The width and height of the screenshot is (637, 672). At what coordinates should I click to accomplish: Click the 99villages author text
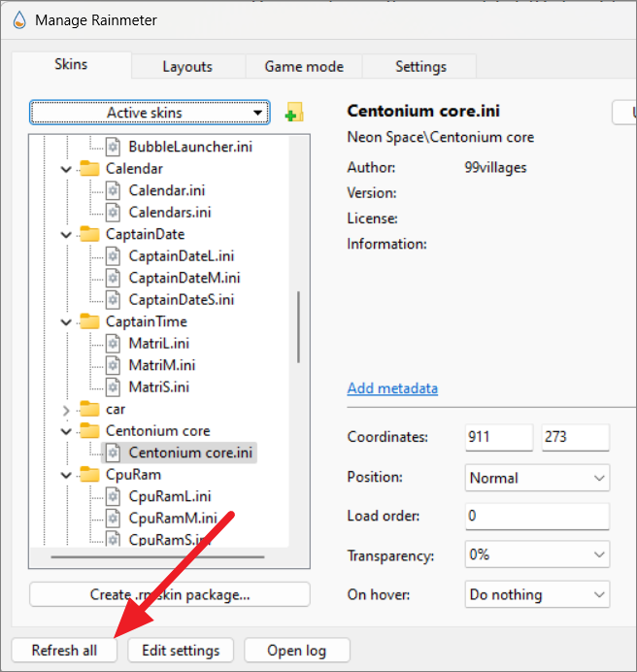click(495, 168)
